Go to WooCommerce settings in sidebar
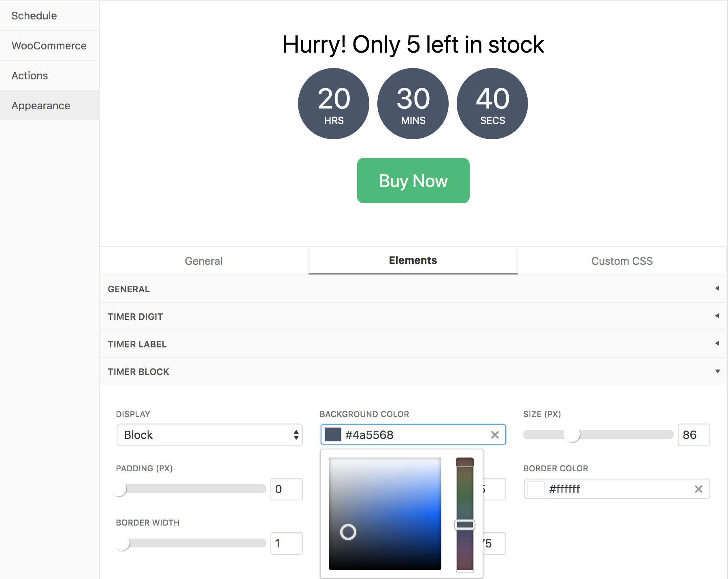Image resolution: width=728 pixels, height=579 pixels. (x=49, y=46)
